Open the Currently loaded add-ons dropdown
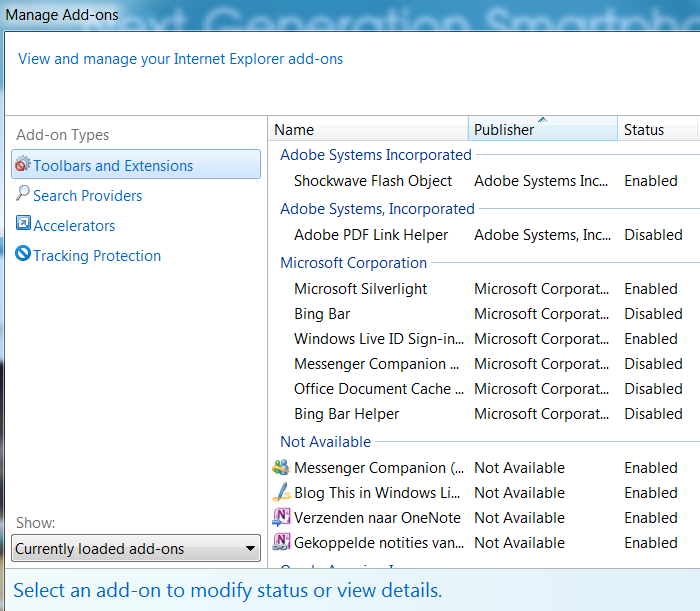Screen dimensions: 700x611 pos(136,549)
